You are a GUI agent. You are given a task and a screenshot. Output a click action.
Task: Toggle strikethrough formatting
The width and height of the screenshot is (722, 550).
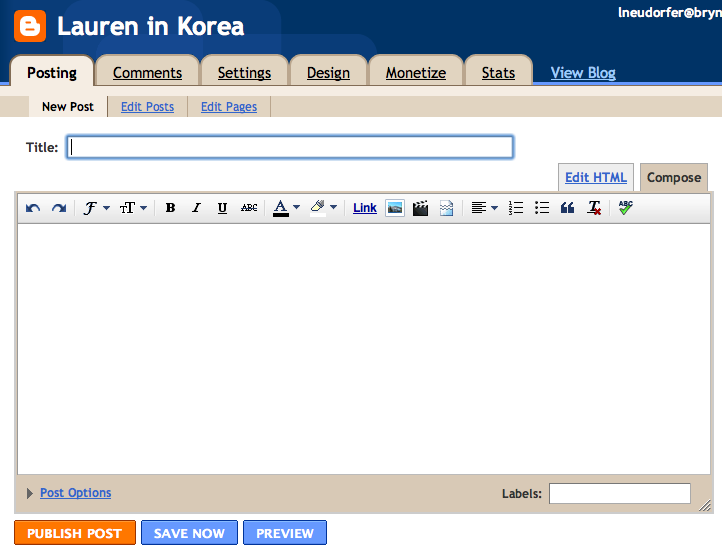[x=249, y=208]
